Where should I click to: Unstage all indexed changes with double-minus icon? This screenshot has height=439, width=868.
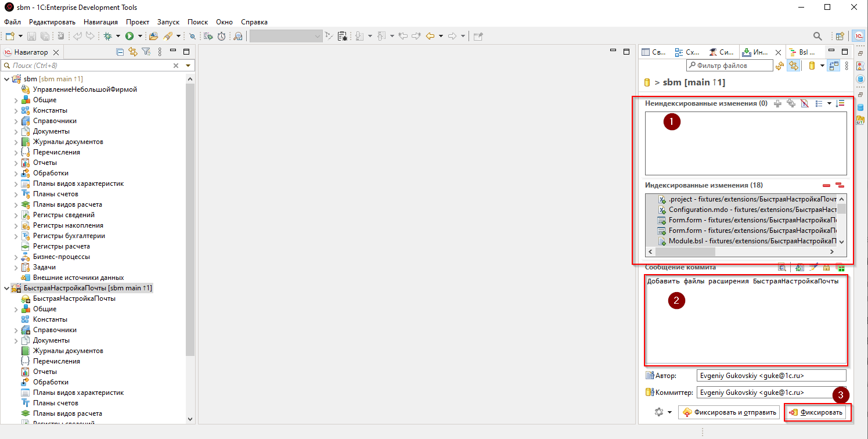click(x=840, y=185)
